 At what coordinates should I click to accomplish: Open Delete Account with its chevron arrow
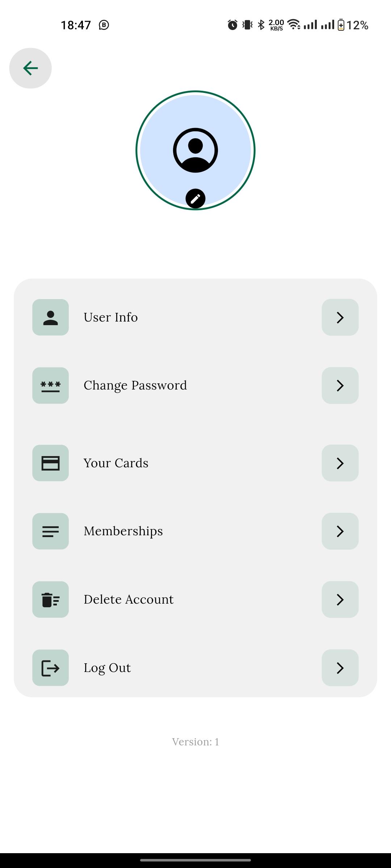(x=340, y=599)
